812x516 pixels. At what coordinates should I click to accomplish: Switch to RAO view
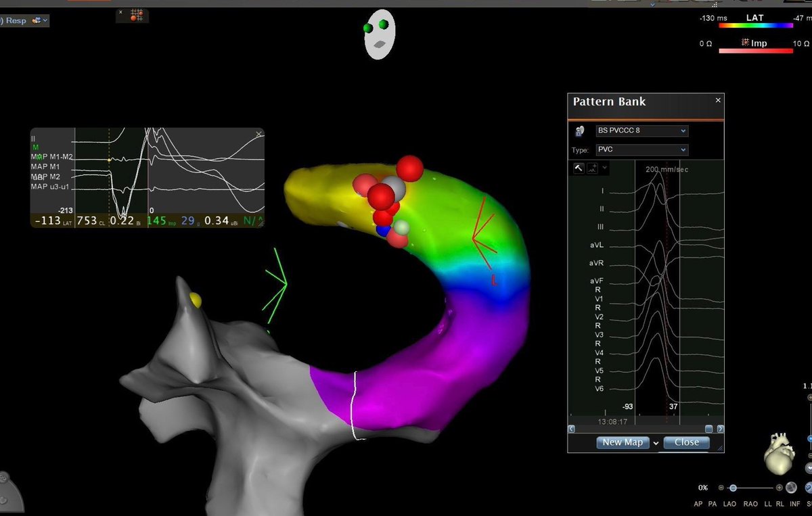click(x=750, y=504)
